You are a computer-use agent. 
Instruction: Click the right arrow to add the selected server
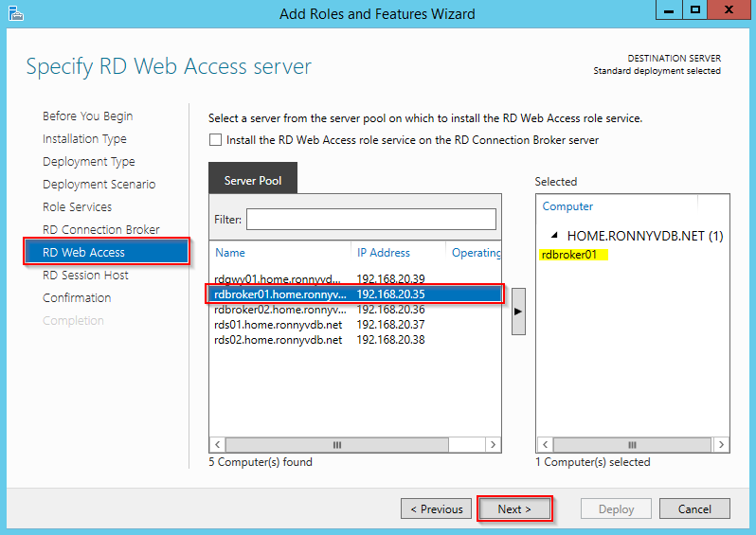518,310
